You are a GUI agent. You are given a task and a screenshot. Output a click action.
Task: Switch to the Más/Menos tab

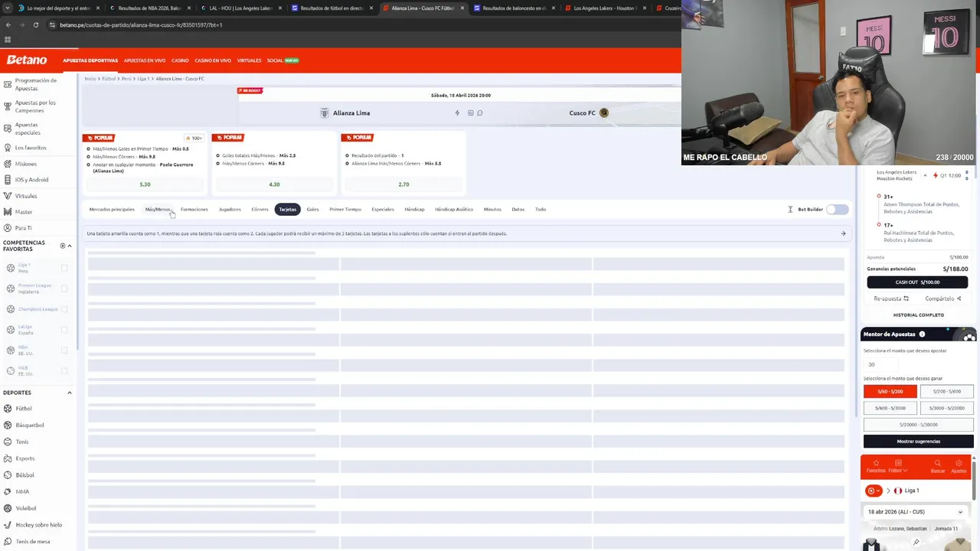pyautogui.click(x=158, y=209)
